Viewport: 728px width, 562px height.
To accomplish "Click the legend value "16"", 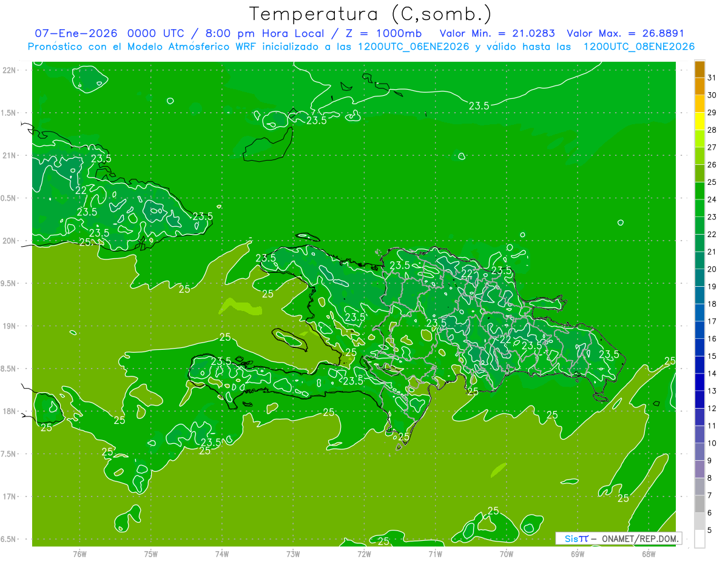I will coord(712,339).
